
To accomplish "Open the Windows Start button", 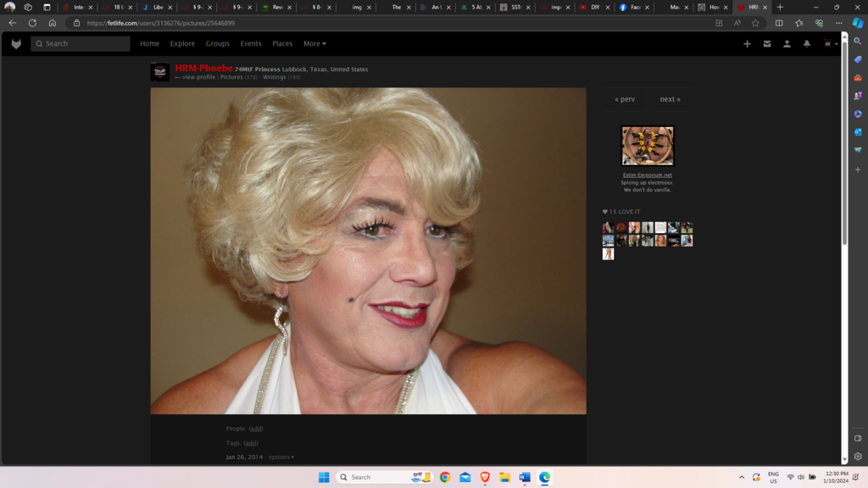I will [x=324, y=477].
